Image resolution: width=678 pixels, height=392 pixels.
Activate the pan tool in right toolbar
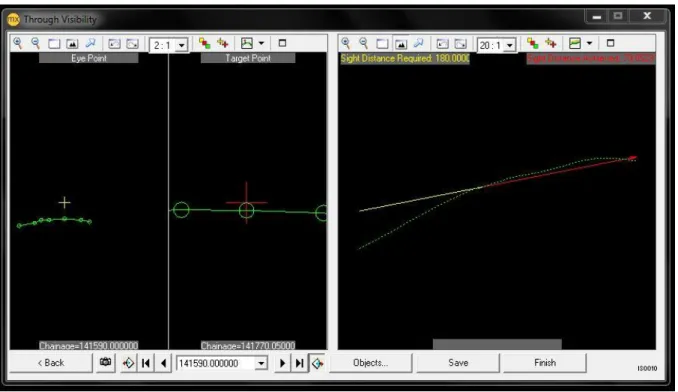(x=419, y=43)
